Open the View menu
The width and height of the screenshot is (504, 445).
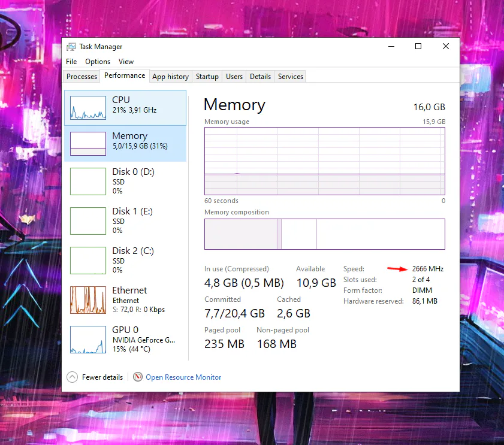pyautogui.click(x=126, y=61)
